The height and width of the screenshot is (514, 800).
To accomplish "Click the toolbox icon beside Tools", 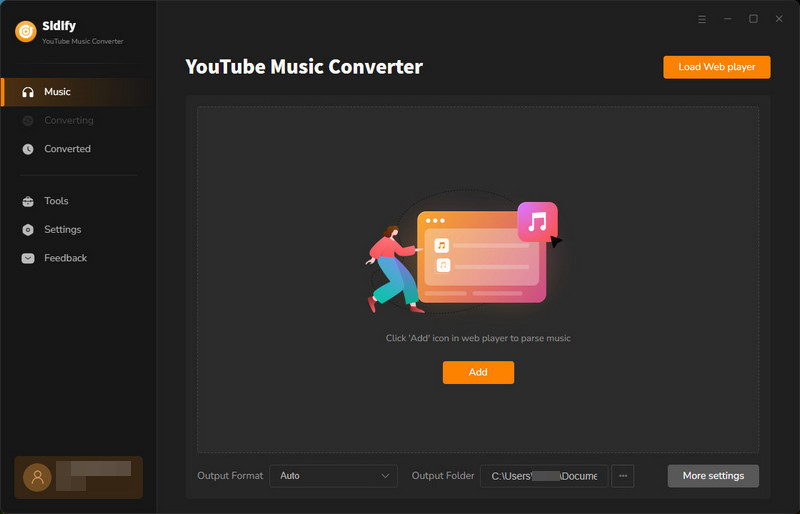I will click(28, 201).
